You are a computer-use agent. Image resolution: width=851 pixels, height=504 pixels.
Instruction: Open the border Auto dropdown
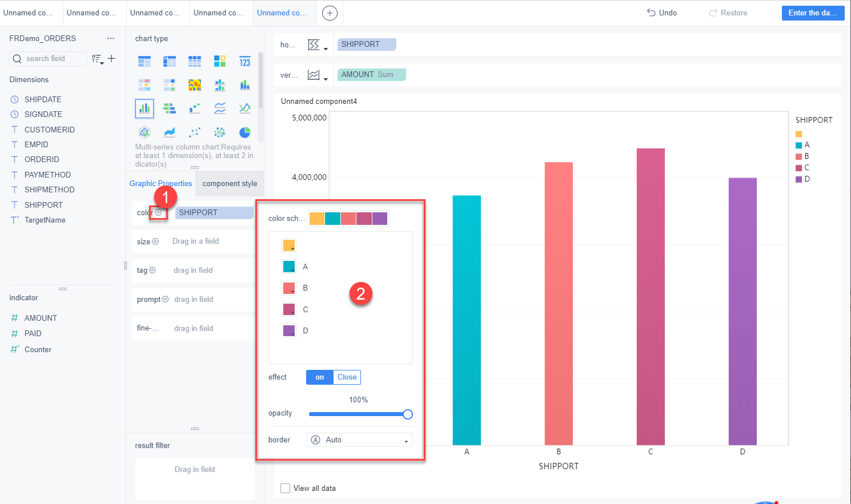coord(359,440)
